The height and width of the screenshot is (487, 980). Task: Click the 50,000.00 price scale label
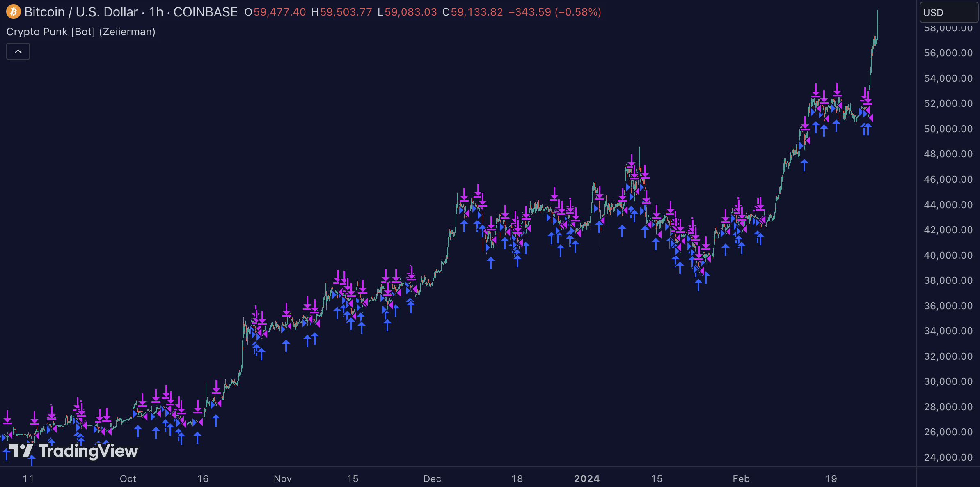coord(948,129)
